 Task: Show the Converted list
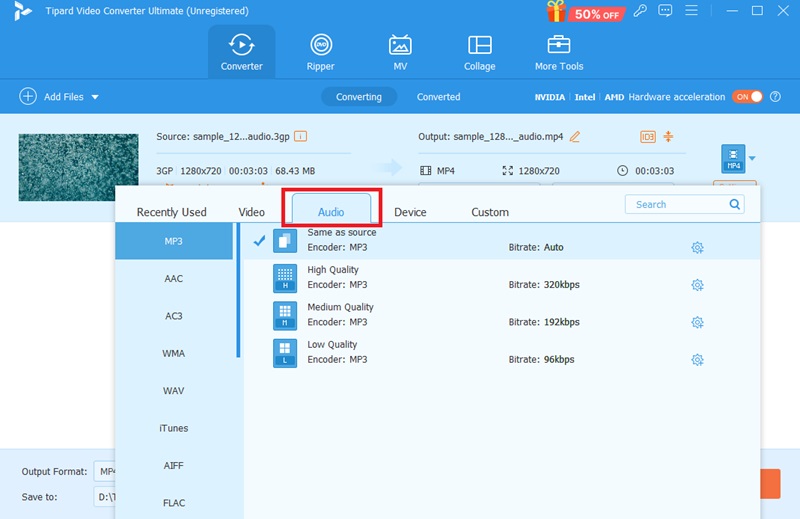coord(438,96)
